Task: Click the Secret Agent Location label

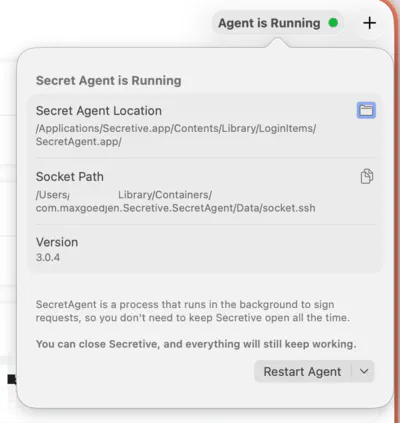Action: point(99,111)
